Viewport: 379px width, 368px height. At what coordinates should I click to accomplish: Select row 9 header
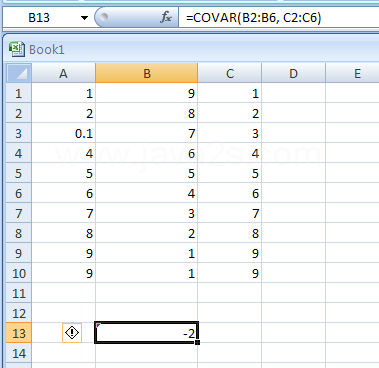19,253
